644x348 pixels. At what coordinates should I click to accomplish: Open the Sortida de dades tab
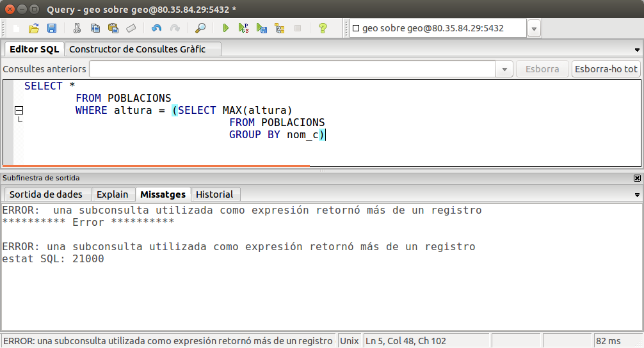[46, 194]
